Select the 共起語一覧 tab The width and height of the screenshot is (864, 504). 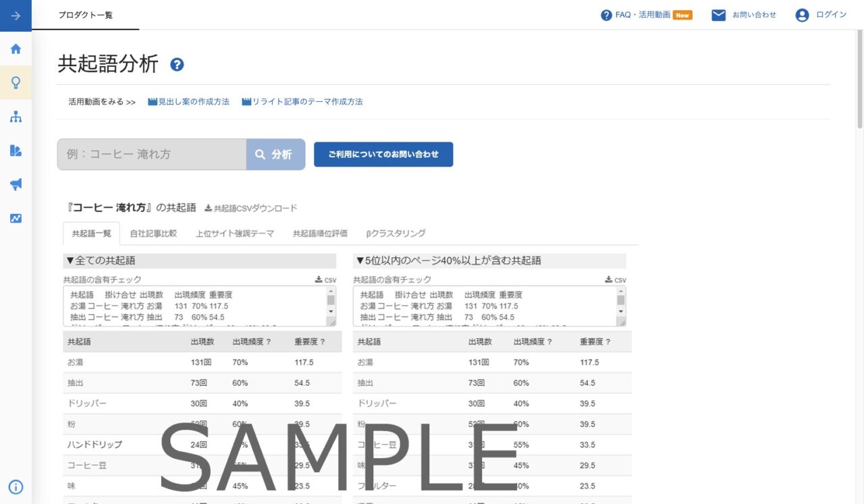(x=91, y=233)
